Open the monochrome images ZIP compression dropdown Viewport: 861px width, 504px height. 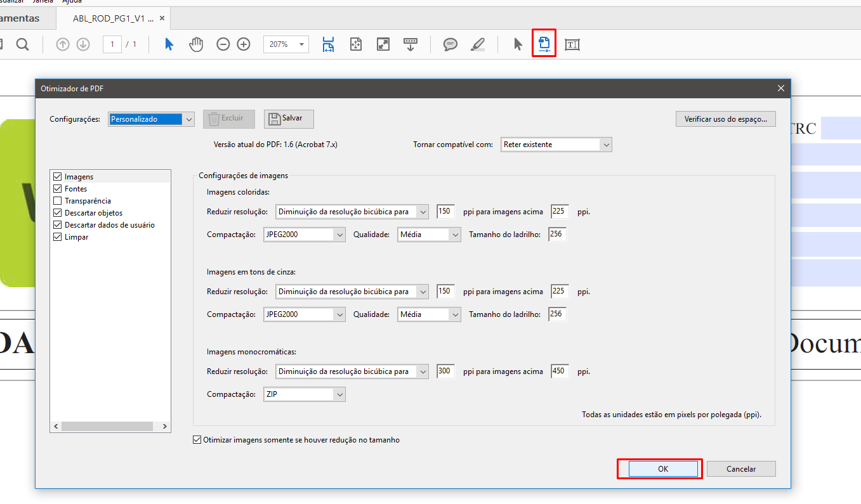tap(305, 394)
